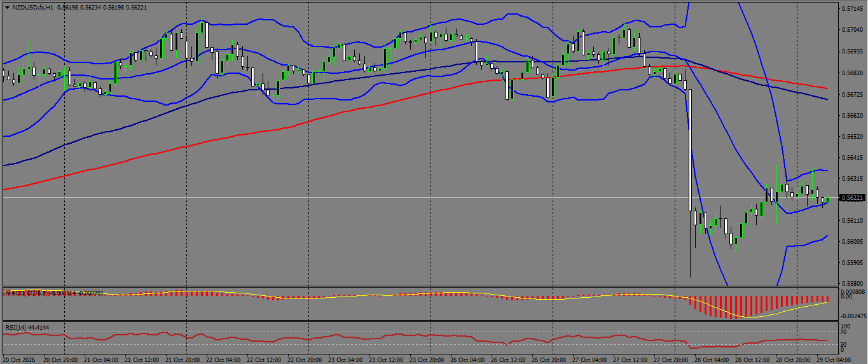Screen dimensions: 868x364
Task: Click the 27 Oct 12:00 time label
Action: click(x=630, y=360)
